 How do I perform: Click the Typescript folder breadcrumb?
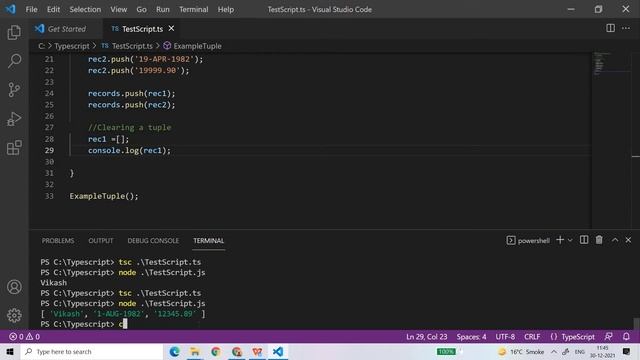tap(72, 46)
